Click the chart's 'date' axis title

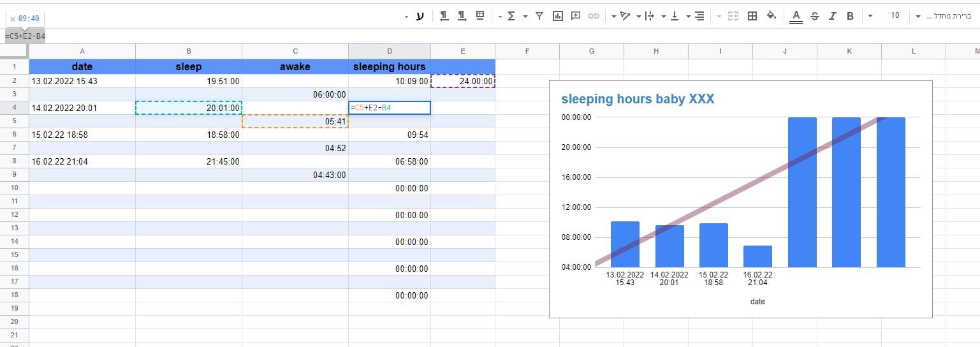tap(757, 302)
